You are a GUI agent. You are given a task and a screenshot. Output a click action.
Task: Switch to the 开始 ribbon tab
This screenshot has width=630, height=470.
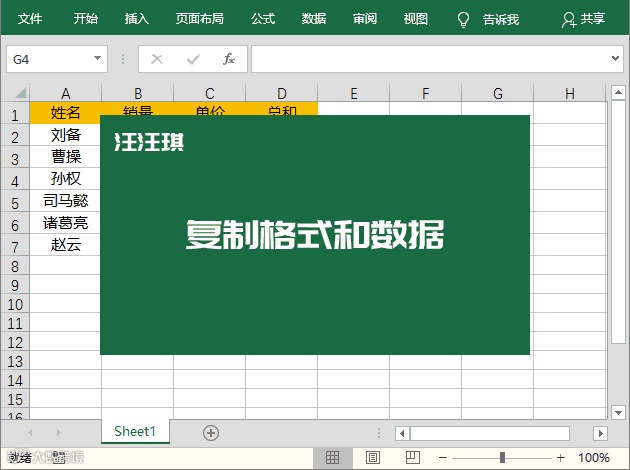[x=86, y=18]
